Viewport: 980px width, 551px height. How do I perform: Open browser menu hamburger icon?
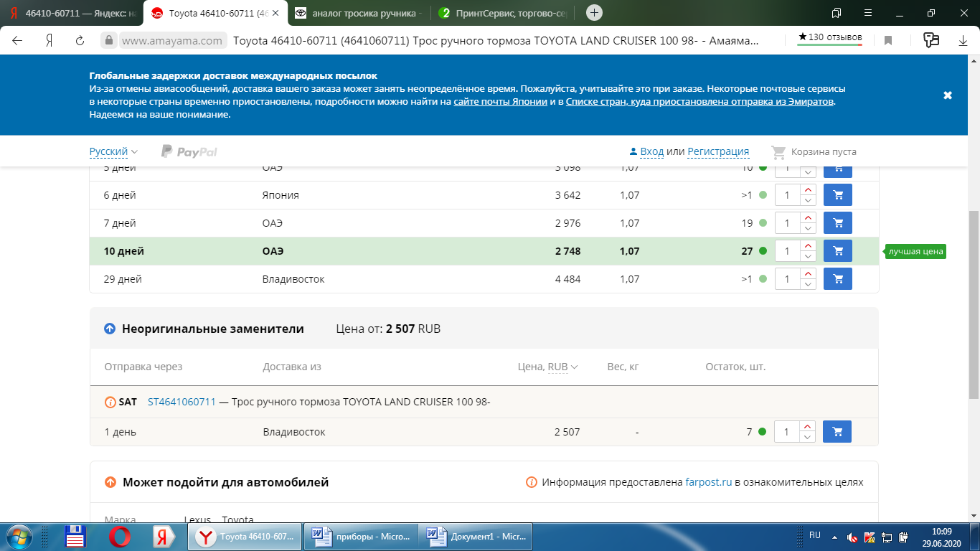click(869, 13)
